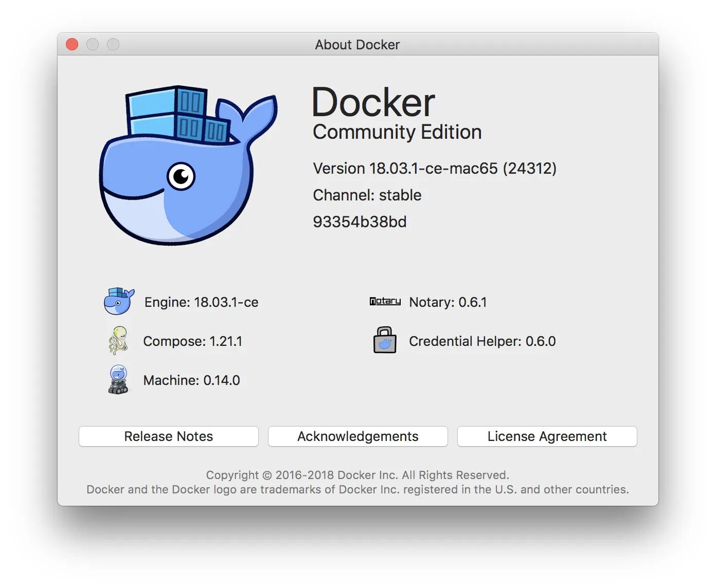Viewport: 716px width, 588px height.
Task: Click the Machine robot icon
Action: (118, 379)
